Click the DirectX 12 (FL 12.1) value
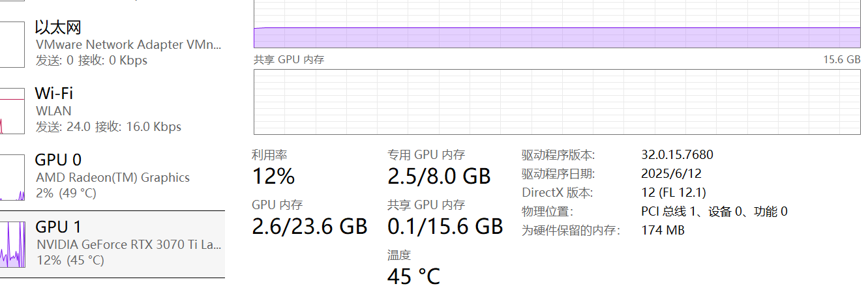Viewport: 868px width, 286px height. (x=674, y=192)
